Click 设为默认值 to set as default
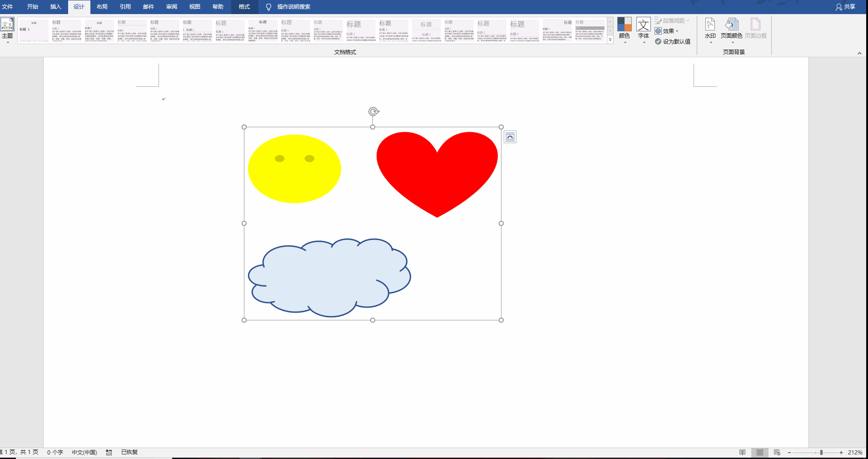The width and height of the screenshot is (868, 459). pyautogui.click(x=673, y=41)
